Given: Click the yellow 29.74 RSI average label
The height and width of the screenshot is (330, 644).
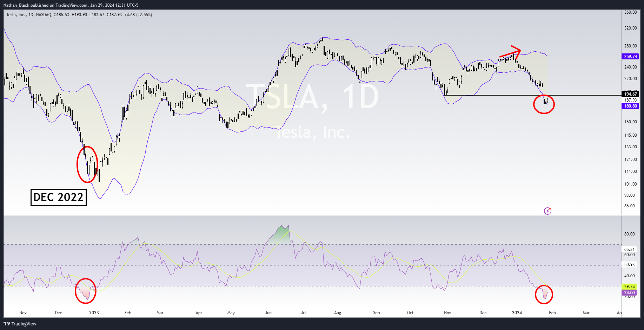Looking at the screenshot, I should [629, 287].
